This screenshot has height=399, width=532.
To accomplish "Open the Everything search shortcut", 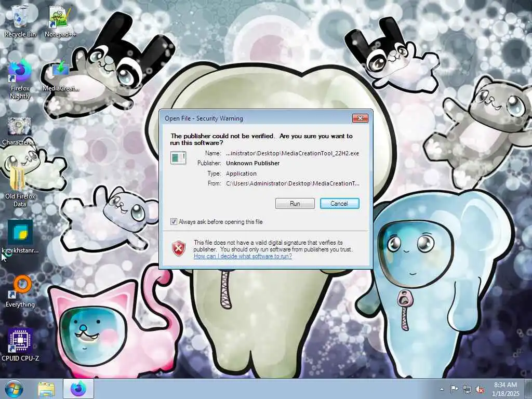I will tap(20, 291).
